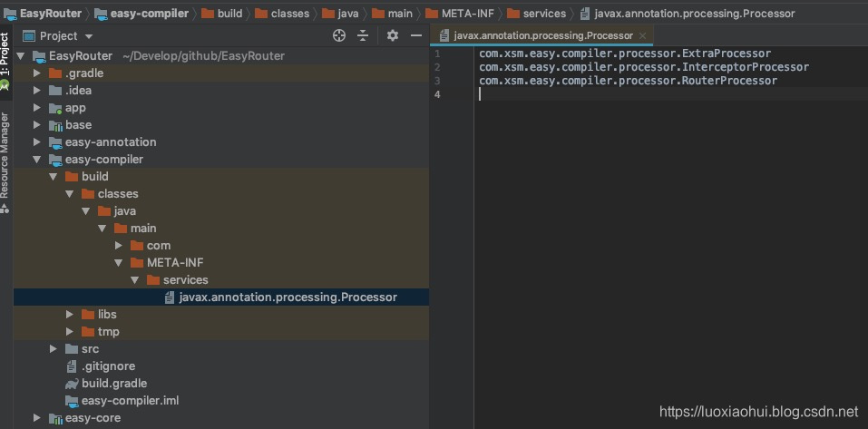Screen dimensions: 868x429
Task: Close the javax.annotation.processing.Processor tab
Action: click(643, 35)
